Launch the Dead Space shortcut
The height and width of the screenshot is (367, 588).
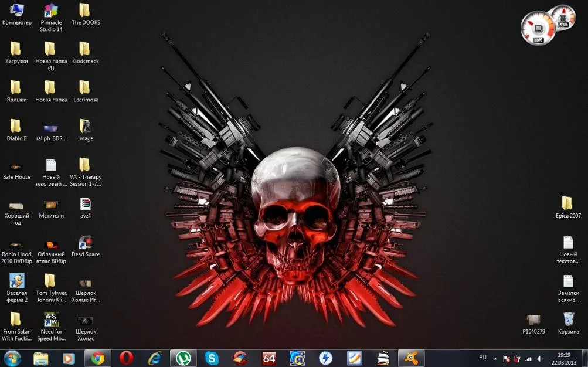coord(86,247)
